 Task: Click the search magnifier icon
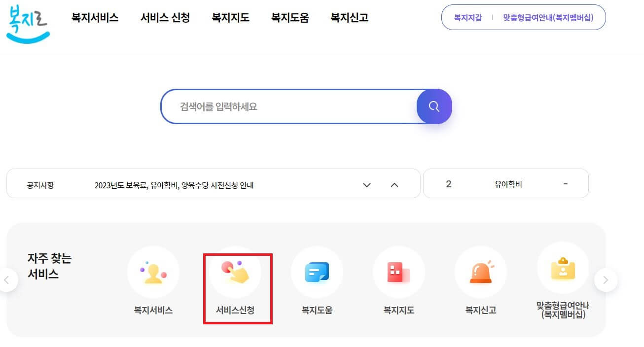tap(433, 106)
